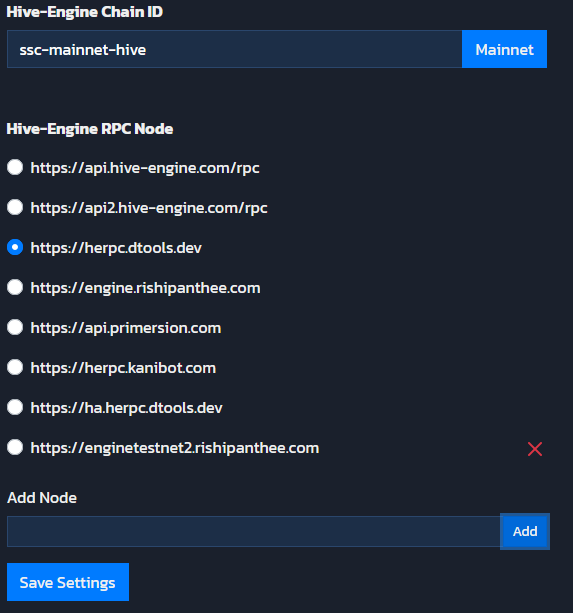Pick https://herpc.kanibot.com radio button

click(15, 367)
